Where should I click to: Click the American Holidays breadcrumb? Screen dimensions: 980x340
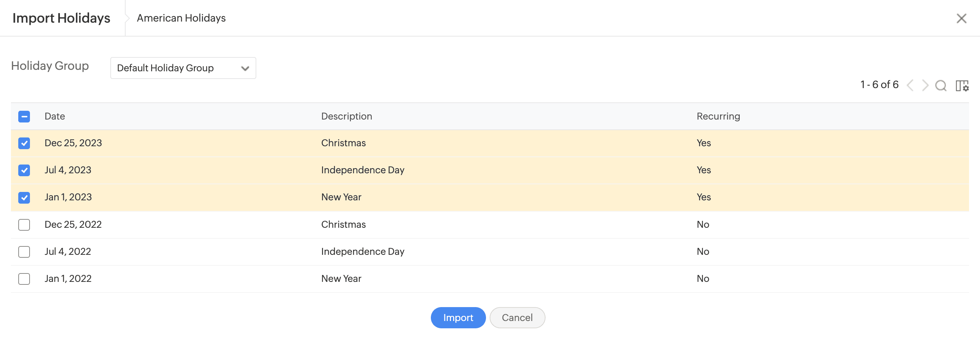(181, 18)
